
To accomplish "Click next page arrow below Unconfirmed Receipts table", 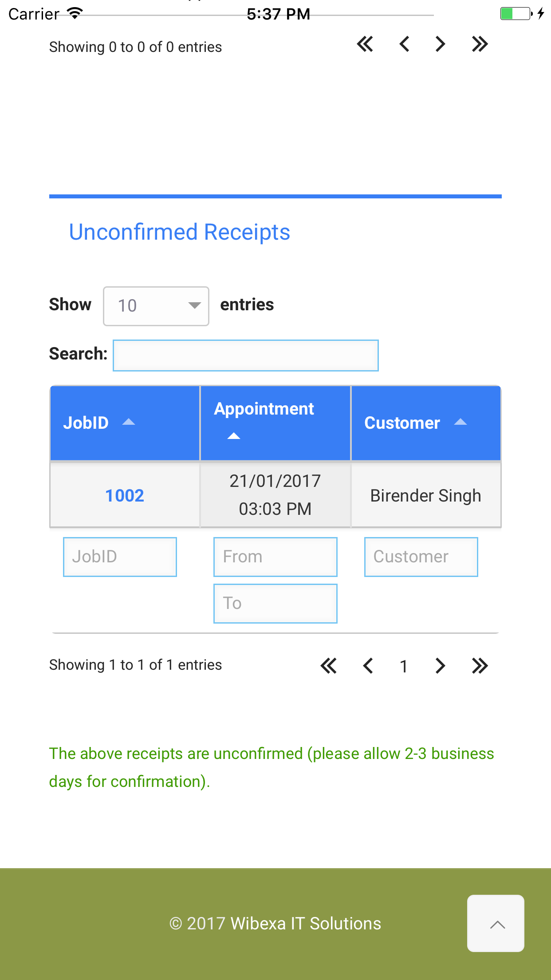I will tap(440, 666).
